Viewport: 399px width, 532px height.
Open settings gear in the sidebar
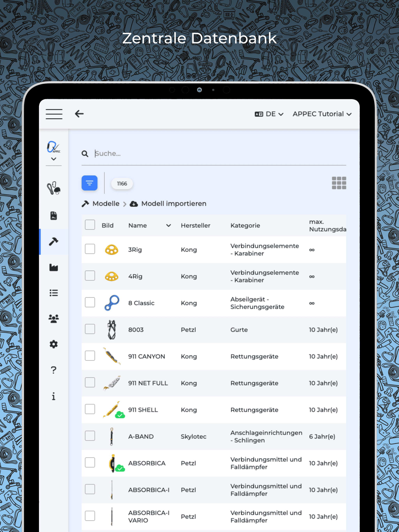click(54, 344)
